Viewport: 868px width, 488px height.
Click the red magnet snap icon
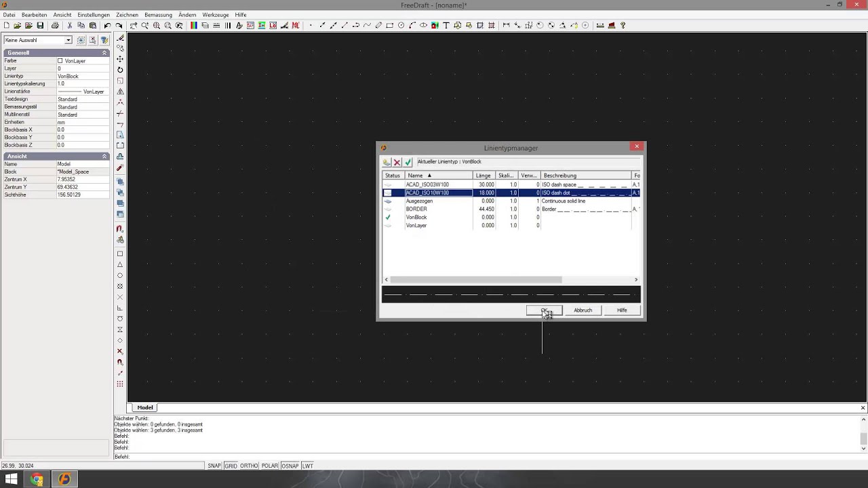click(x=120, y=228)
